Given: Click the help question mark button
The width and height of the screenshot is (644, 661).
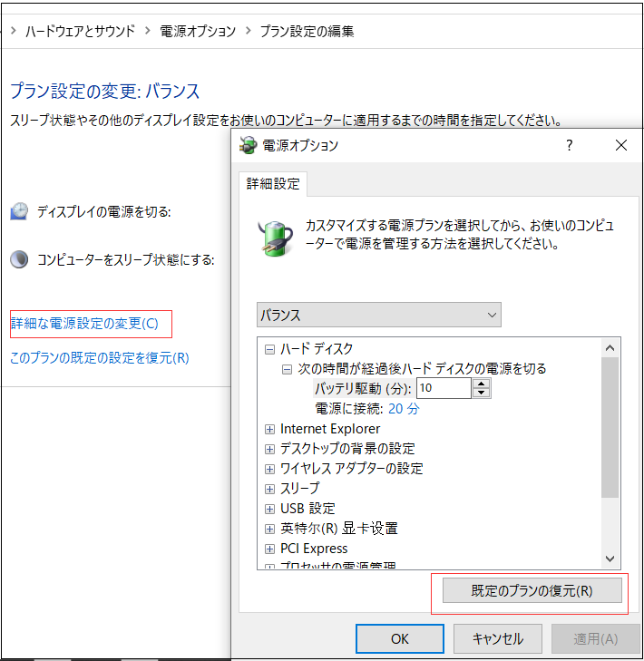Looking at the screenshot, I should (570, 145).
